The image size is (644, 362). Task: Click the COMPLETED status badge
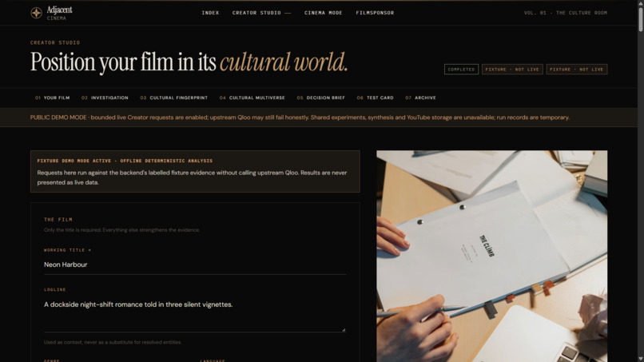coord(461,70)
